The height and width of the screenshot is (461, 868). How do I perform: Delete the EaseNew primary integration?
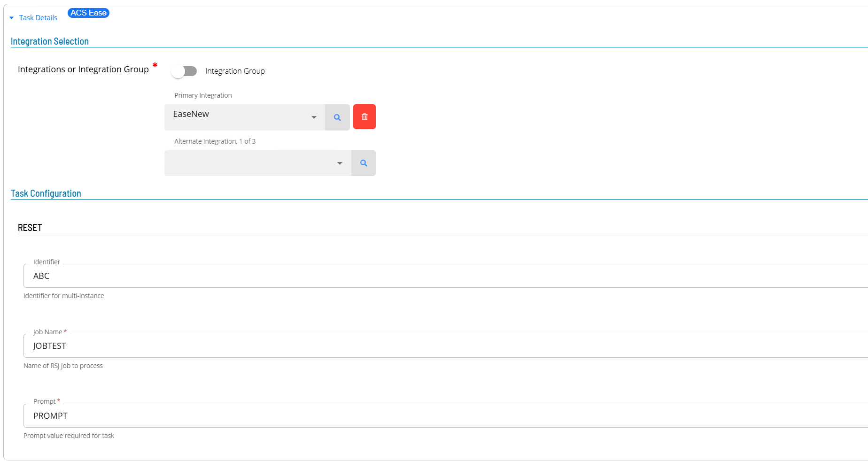coord(364,116)
